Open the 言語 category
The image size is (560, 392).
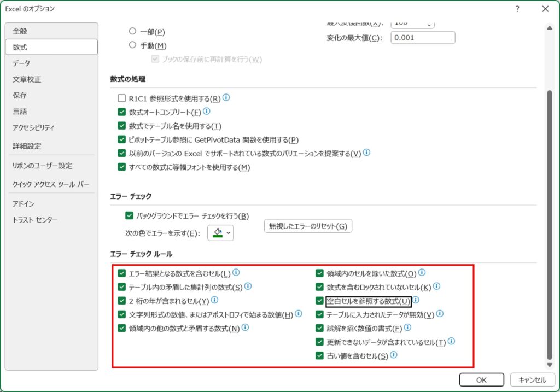pyautogui.click(x=51, y=112)
